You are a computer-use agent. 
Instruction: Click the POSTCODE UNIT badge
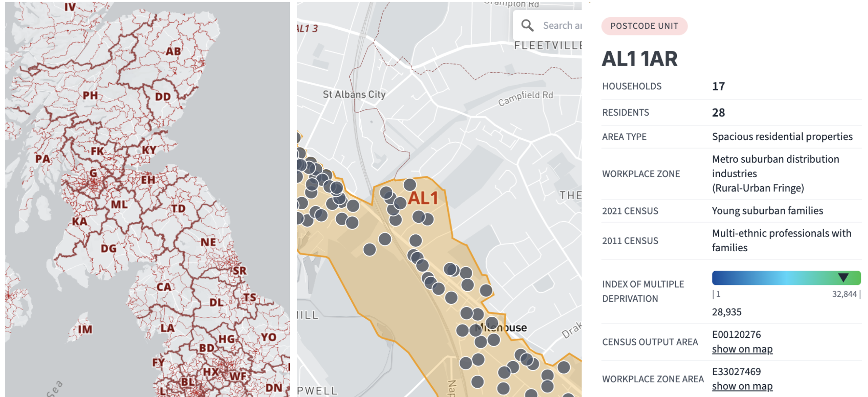coord(644,26)
